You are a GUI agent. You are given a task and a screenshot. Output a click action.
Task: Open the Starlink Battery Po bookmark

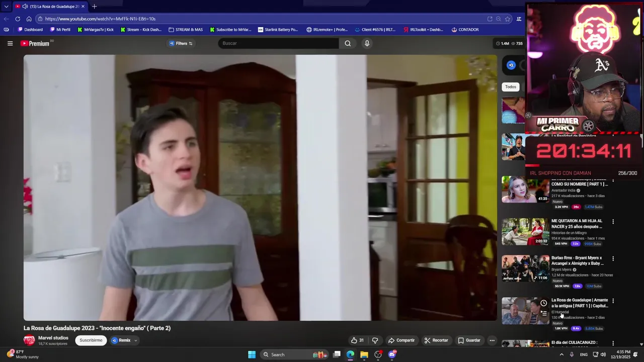(278, 30)
